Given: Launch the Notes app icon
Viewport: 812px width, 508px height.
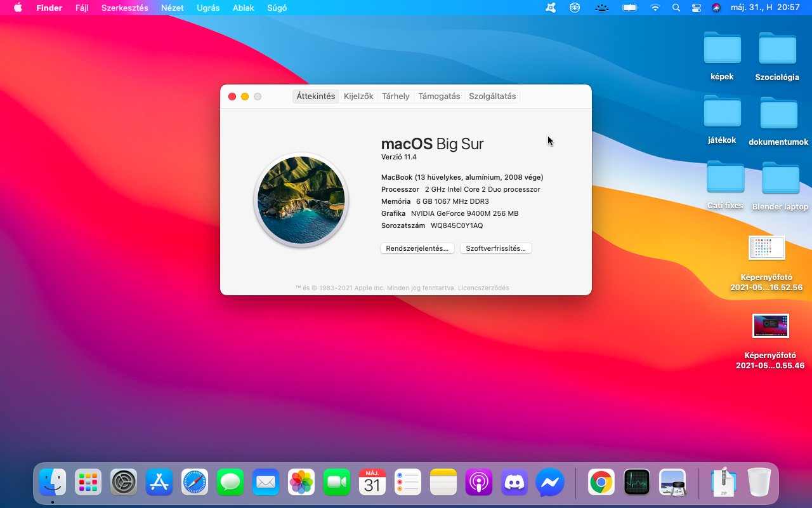Looking at the screenshot, I should 443,483.
